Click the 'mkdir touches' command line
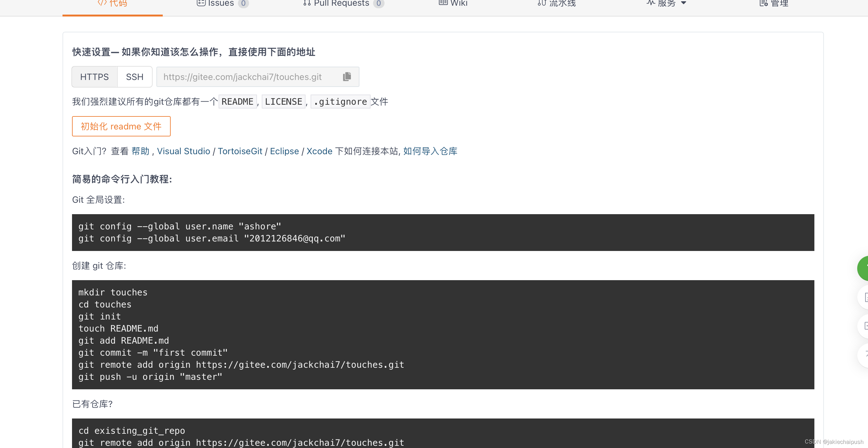 click(x=113, y=292)
